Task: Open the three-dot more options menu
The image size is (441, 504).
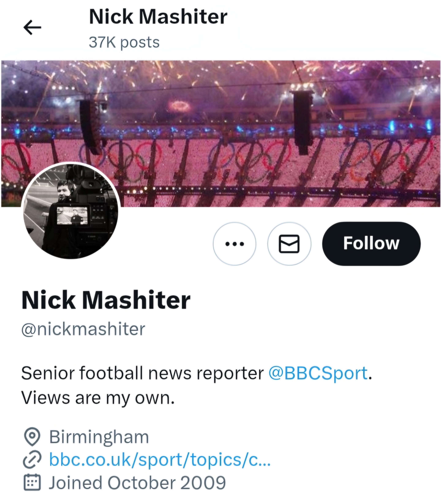Action: pyautogui.click(x=235, y=244)
